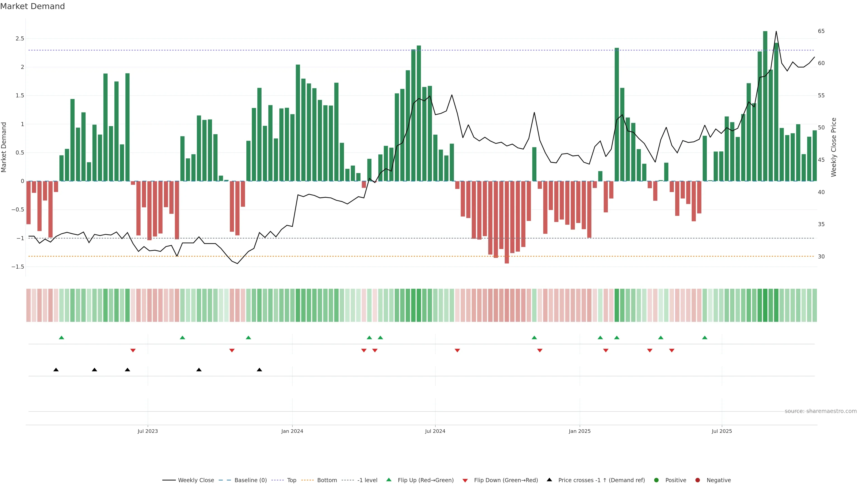The width and height of the screenshot is (868, 488).
Task: Click the Market Demand chart title
Action: click(x=32, y=6)
